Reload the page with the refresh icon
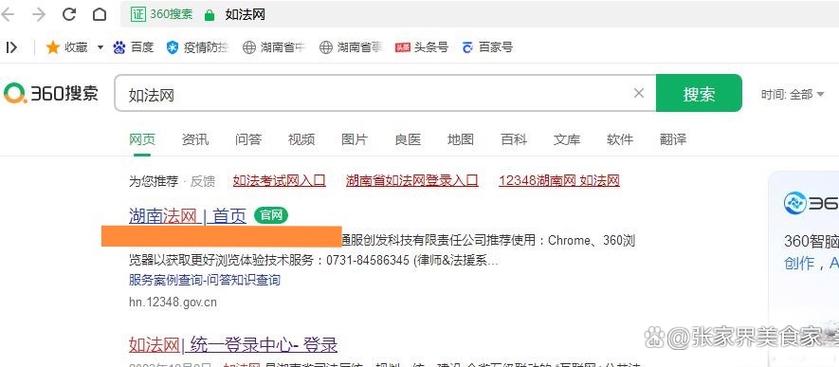The width and height of the screenshot is (839, 367). click(x=69, y=14)
